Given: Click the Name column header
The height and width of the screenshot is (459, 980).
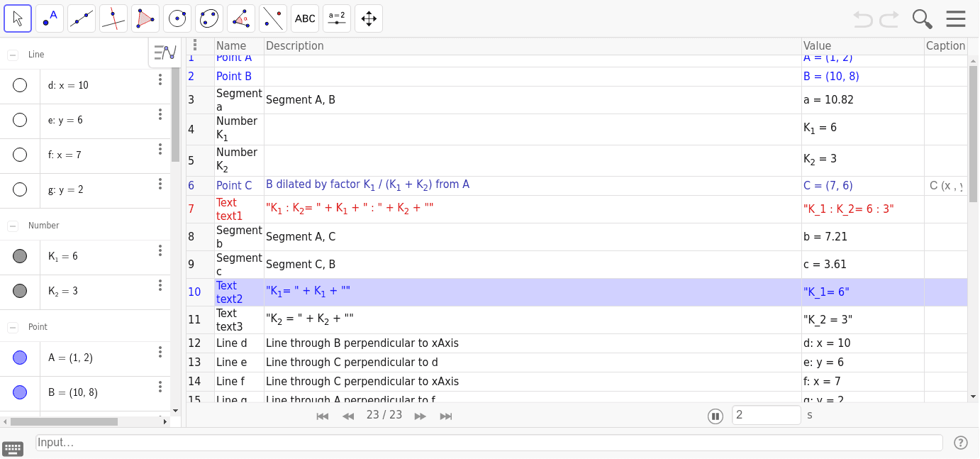Looking at the screenshot, I should pos(239,46).
